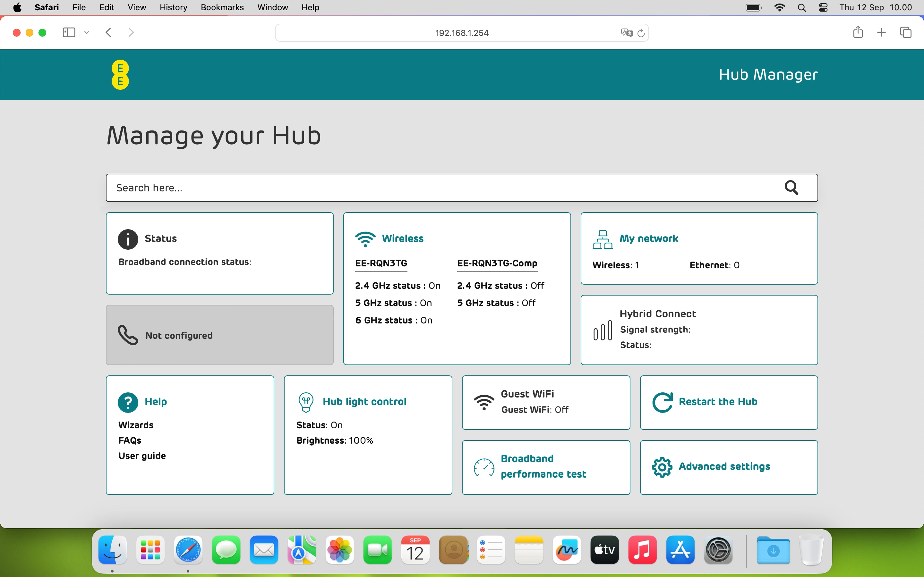Click the Wireless wifi icon

[x=365, y=239]
